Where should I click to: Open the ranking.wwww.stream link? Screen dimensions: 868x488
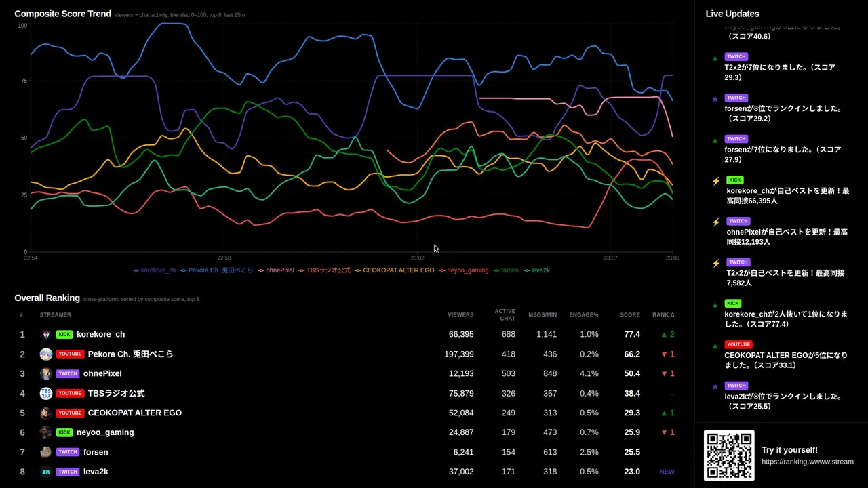click(808, 462)
